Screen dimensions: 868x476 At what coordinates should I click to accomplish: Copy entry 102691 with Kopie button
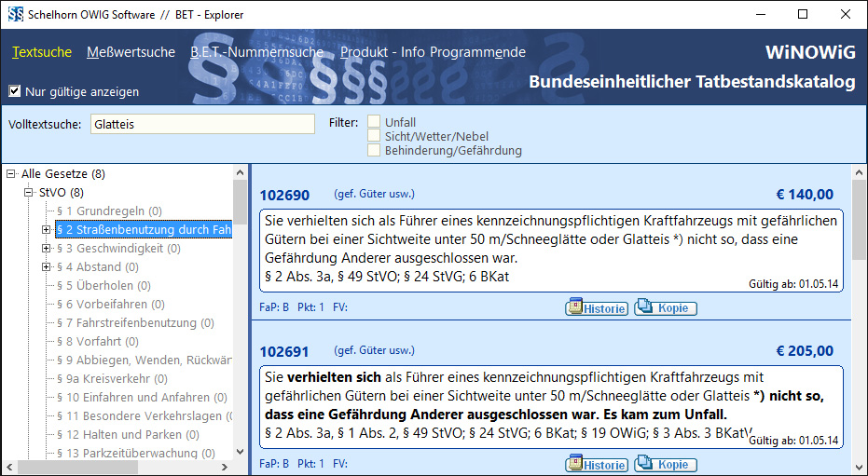666,465
